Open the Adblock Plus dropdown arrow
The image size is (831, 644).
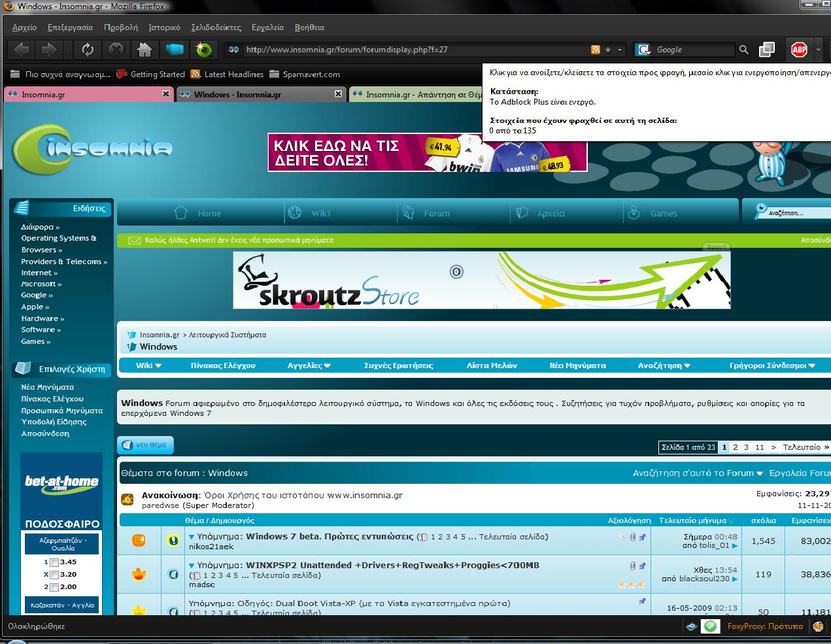[x=819, y=50]
